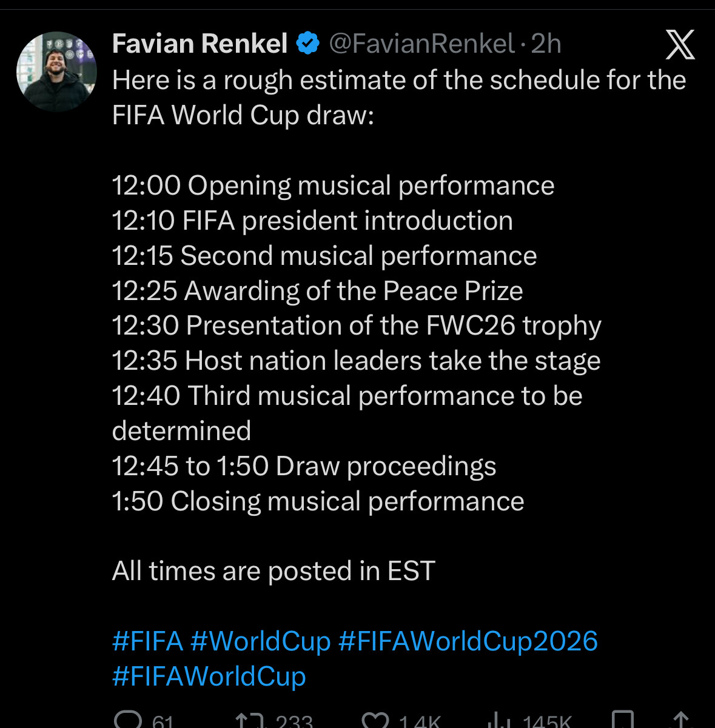
Task: Tap the reply speech bubble icon
Action: tap(128, 720)
